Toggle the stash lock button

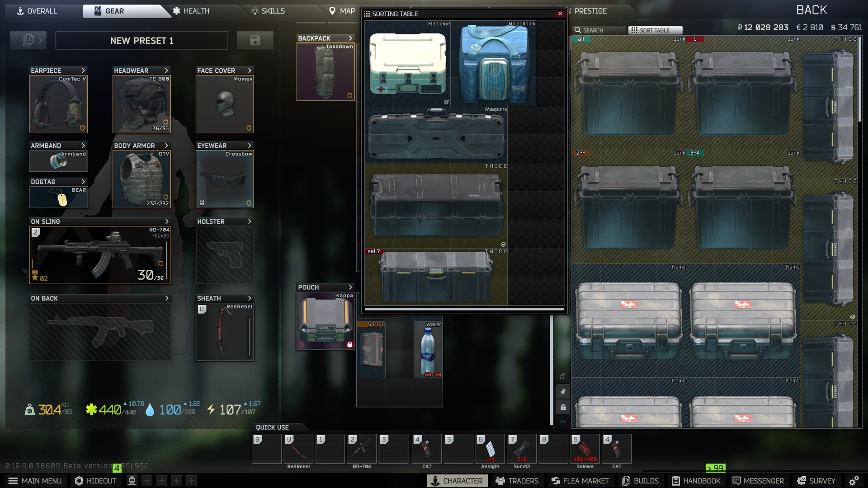tap(563, 407)
